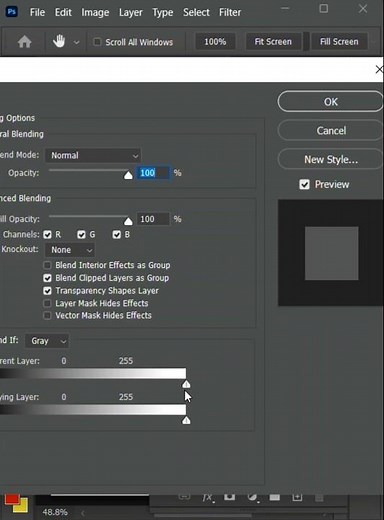The height and width of the screenshot is (520, 384).
Task: Open the Type menu
Action: pos(163,12)
